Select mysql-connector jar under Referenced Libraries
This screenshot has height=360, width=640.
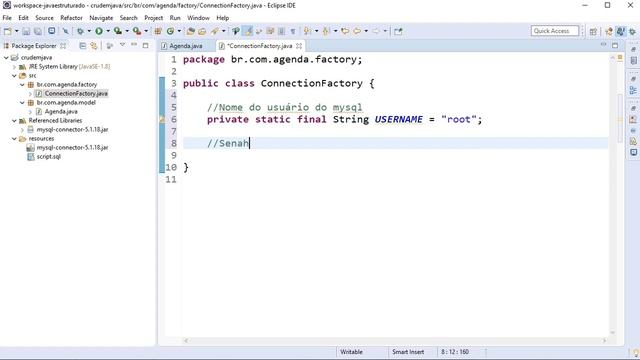(x=72, y=129)
